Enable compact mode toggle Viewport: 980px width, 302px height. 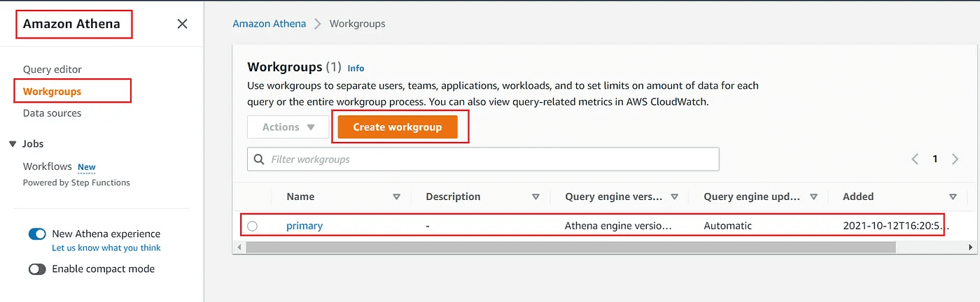[37, 269]
